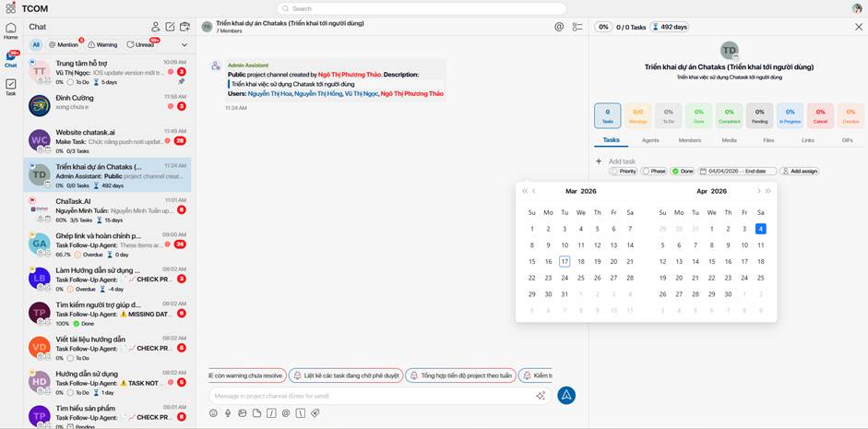Switch to the Links tab
Image resolution: width=868 pixels, height=429 pixels.
808,140
